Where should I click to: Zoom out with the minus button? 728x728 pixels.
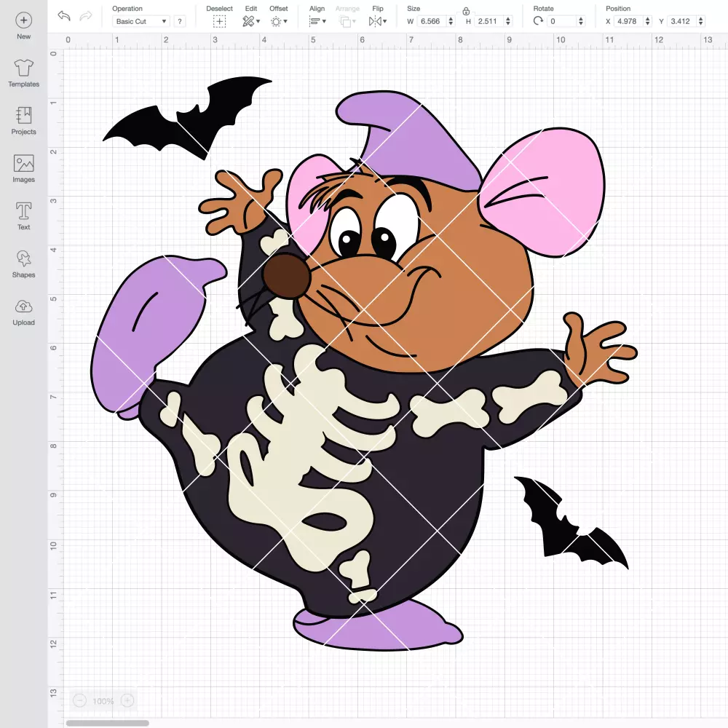coord(79,700)
